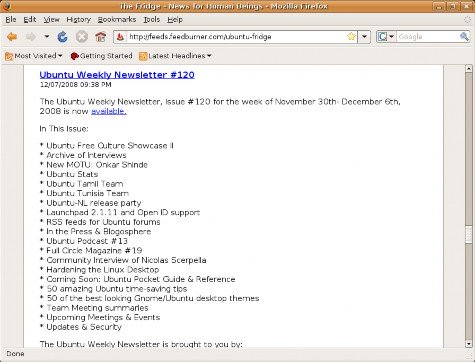475x362 pixels.
Task: Open the Ubuntu Weekly Newsletter #120 link
Action: pyautogui.click(x=117, y=75)
